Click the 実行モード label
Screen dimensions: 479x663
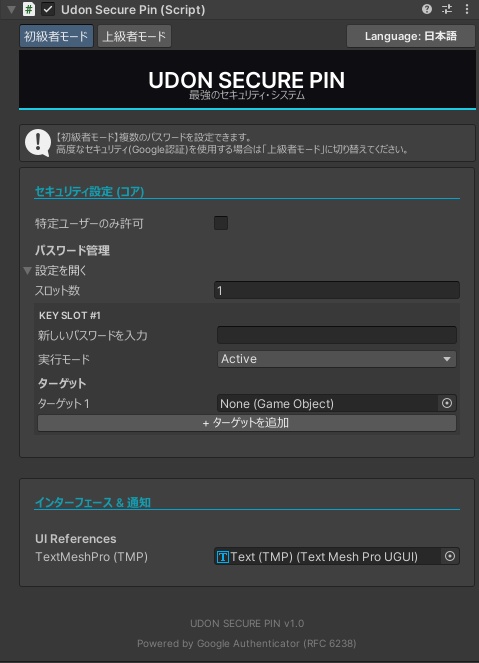(64, 359)
